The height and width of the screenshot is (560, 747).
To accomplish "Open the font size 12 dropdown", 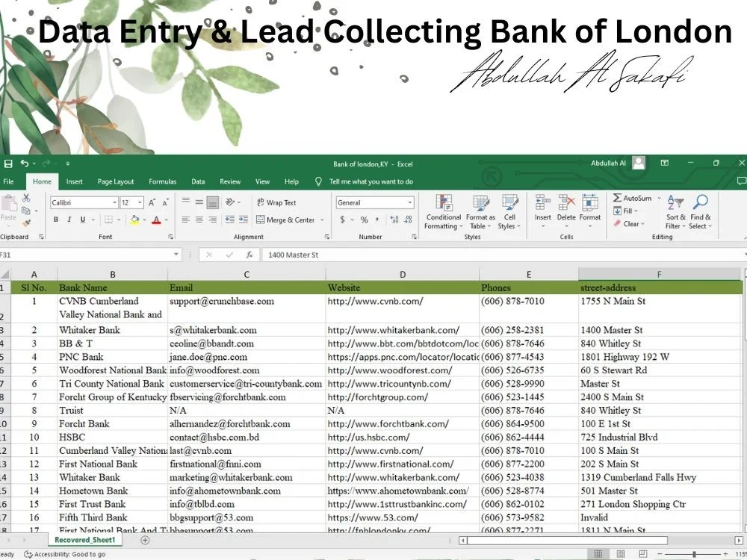I will click(x=140, y=203).
